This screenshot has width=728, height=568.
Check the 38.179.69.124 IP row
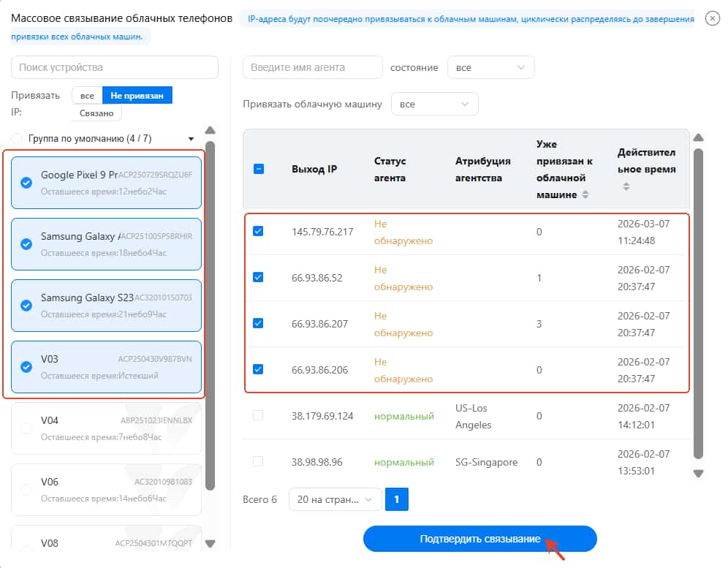pos(258,415)
